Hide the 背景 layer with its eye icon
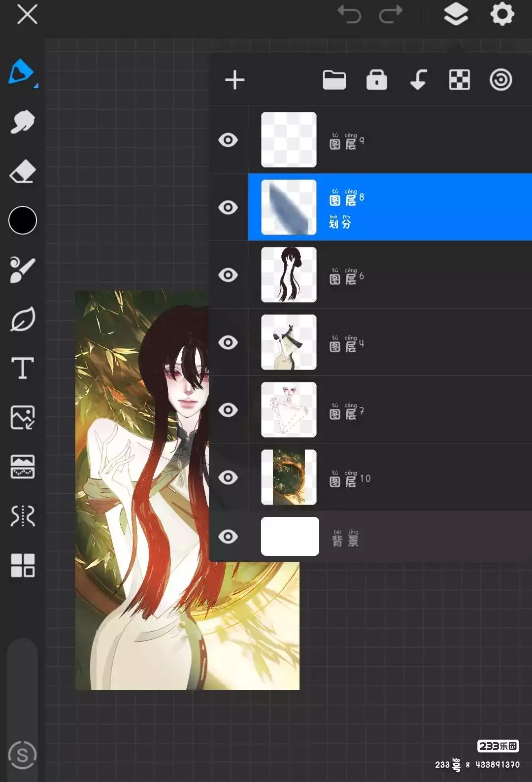The image size is (532, 782). 228,537
